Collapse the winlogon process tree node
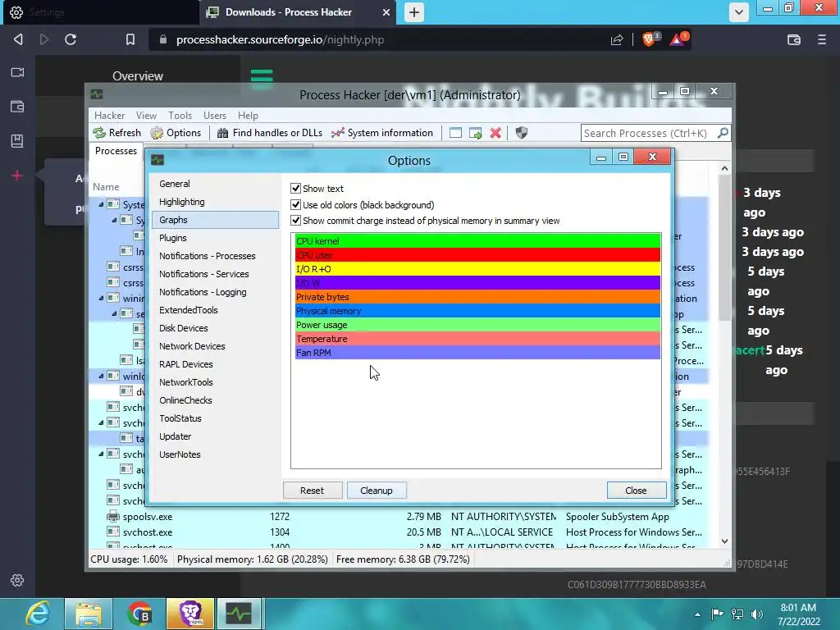The image size is (840, 630). click(x=101, y=376)
